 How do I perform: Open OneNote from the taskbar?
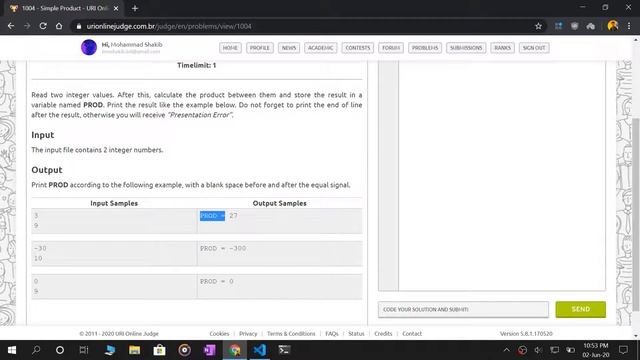pos(209,350)
